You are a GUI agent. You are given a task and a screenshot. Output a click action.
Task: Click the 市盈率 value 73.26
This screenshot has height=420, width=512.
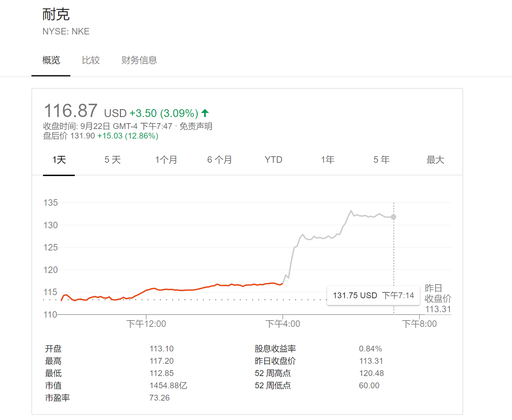pyautogui.click(x=160, y=398)
